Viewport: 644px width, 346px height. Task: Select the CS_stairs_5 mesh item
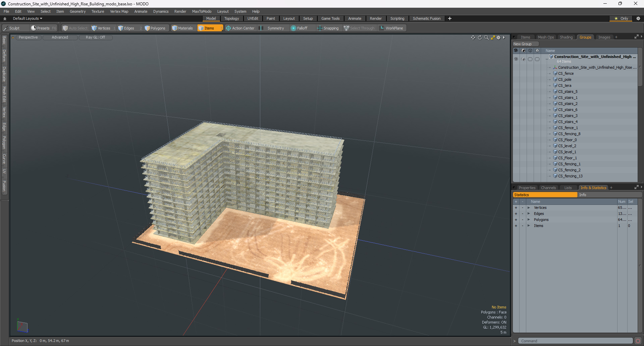(568, 92)
